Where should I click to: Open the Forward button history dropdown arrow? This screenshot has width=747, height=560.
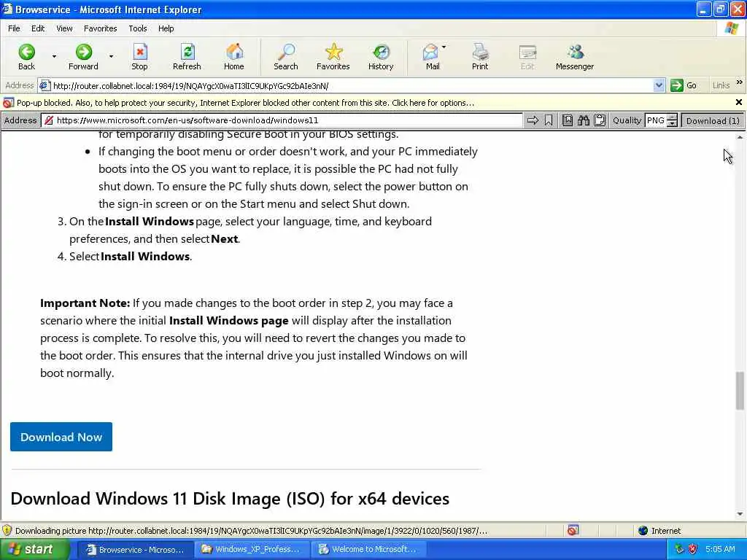(111, 56)
